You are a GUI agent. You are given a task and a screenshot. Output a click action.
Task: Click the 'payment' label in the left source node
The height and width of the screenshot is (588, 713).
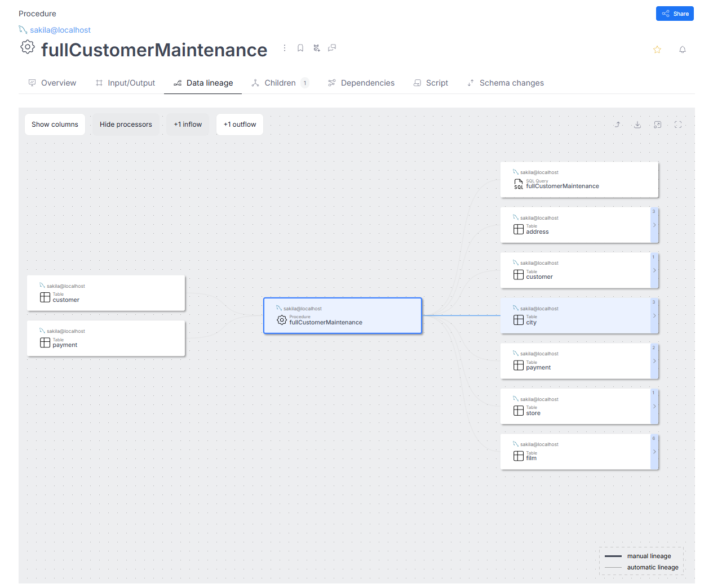pos(65,345)
